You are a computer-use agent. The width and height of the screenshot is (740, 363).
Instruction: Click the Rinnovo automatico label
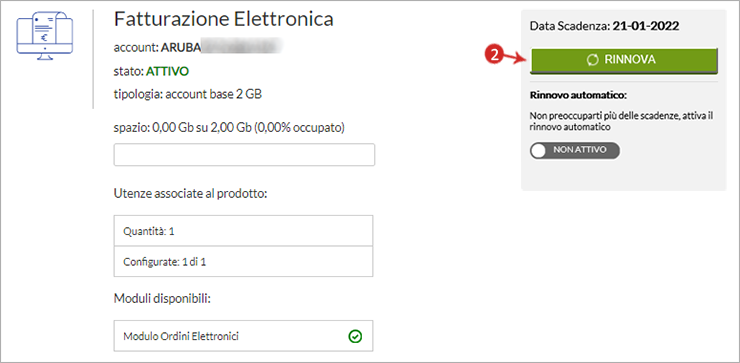pyautogui.click(x=578, y=95)
